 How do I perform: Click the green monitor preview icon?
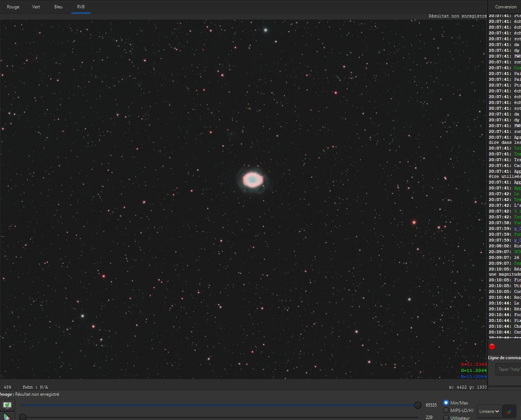(x=7, y=405)
